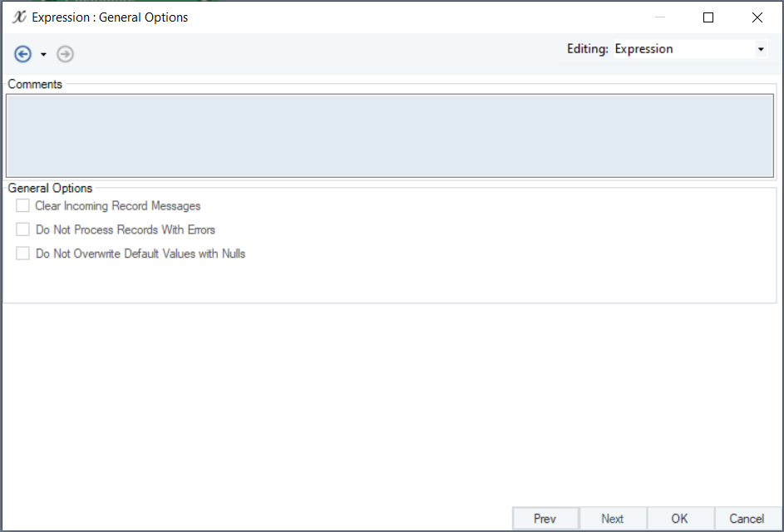This screenshot has width=784, height=532.
Task: Maximize the Expression options window
Action: 708,17
